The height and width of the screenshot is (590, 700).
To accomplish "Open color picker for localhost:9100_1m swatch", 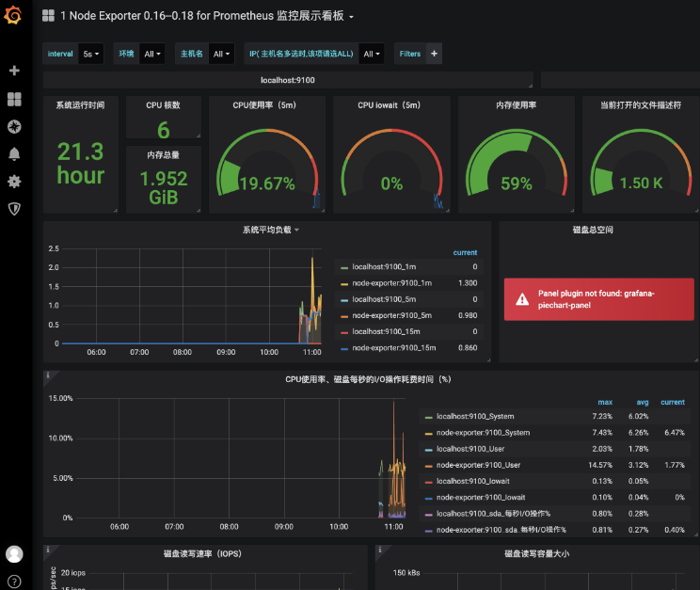I will (x=344, y=268).
